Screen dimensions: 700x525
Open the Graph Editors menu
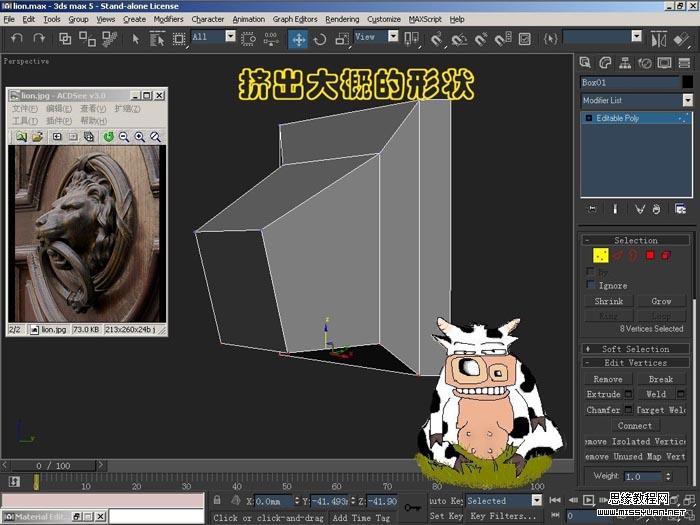tap(295, 19)
